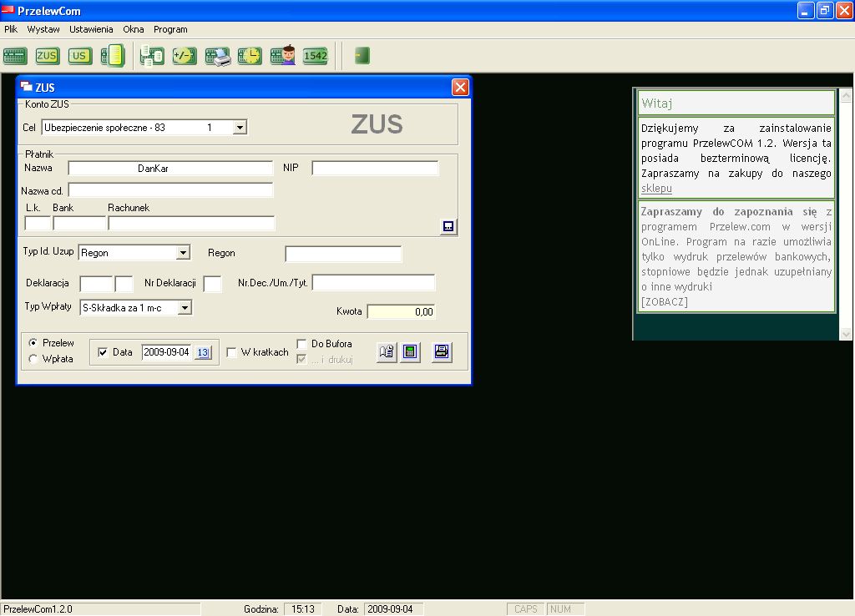855x616 pixels.
Task: Click the Regon input field
Action: point(343,254)
